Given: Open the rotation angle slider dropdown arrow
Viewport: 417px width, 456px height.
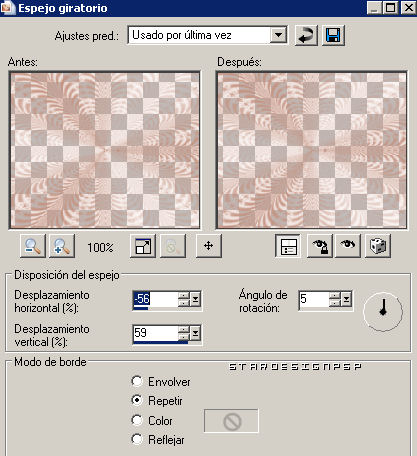Looking at the screenshot, I should click(x=347, y=299).
